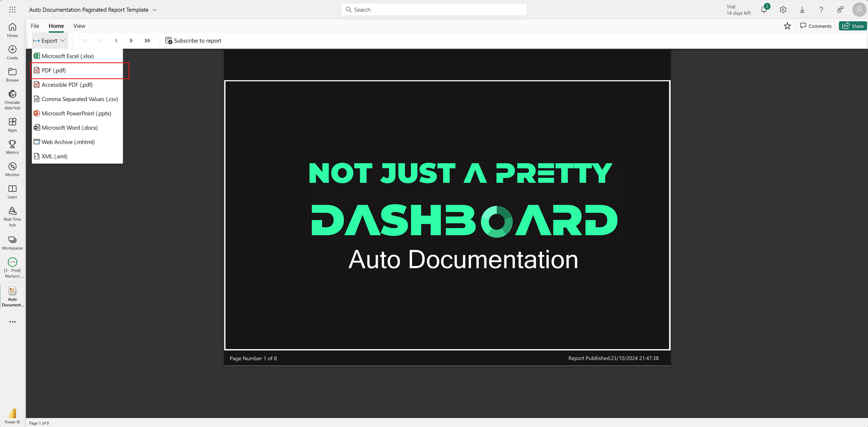868x427 pixels.
Task: Expand the report title dropdown chevron
Action: pyautogui.click(x=155, y=10)
